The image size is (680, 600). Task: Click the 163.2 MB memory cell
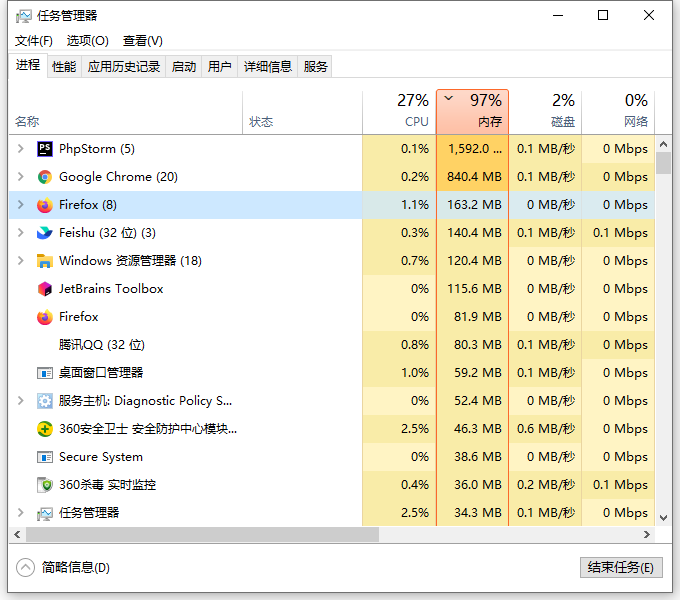pos(474,205)
